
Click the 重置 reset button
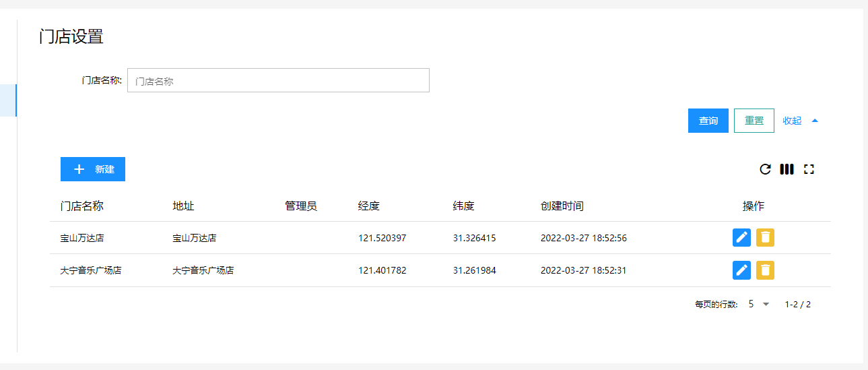click(754, 121)
